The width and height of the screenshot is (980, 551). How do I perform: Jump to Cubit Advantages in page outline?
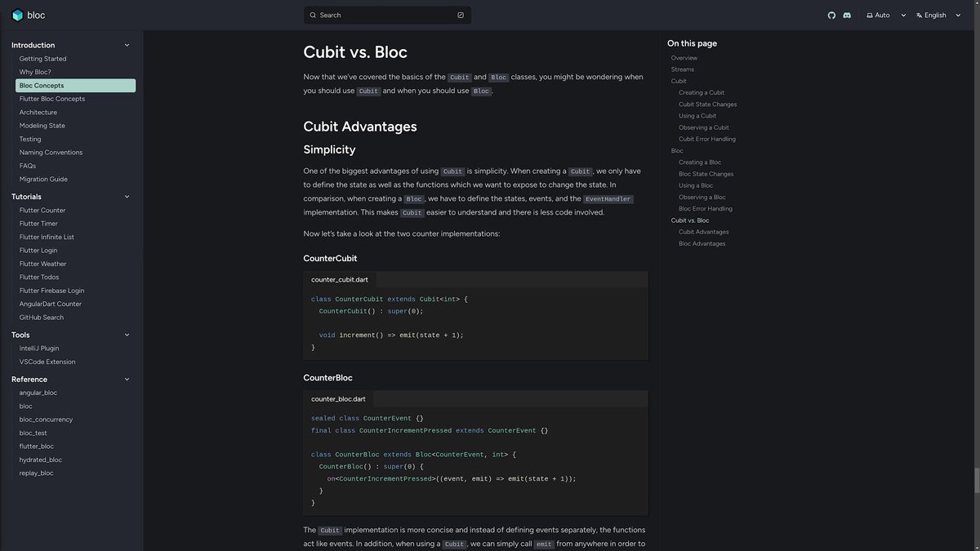[702, 232]
